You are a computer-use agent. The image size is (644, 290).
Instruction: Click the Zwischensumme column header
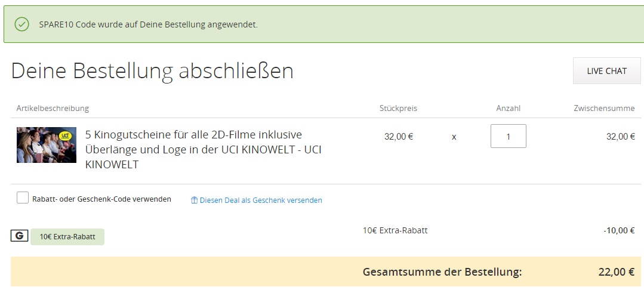[x=604, y=109]
